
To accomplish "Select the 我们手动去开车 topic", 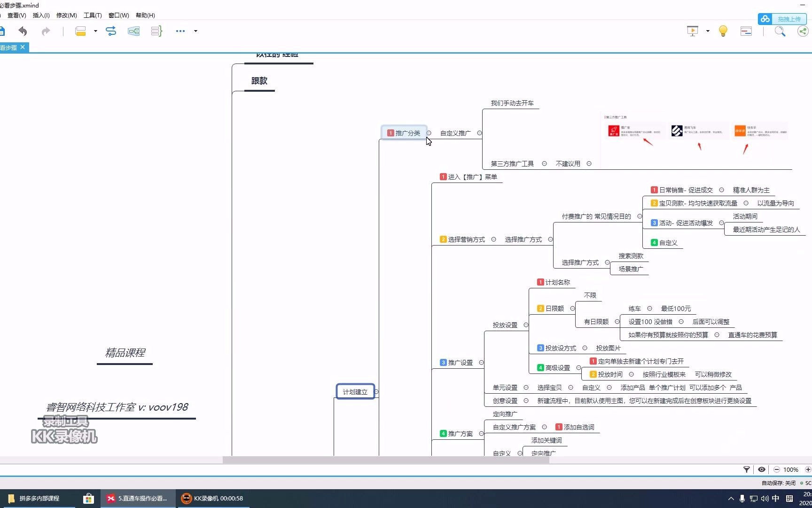I will [x=512, y=103].
